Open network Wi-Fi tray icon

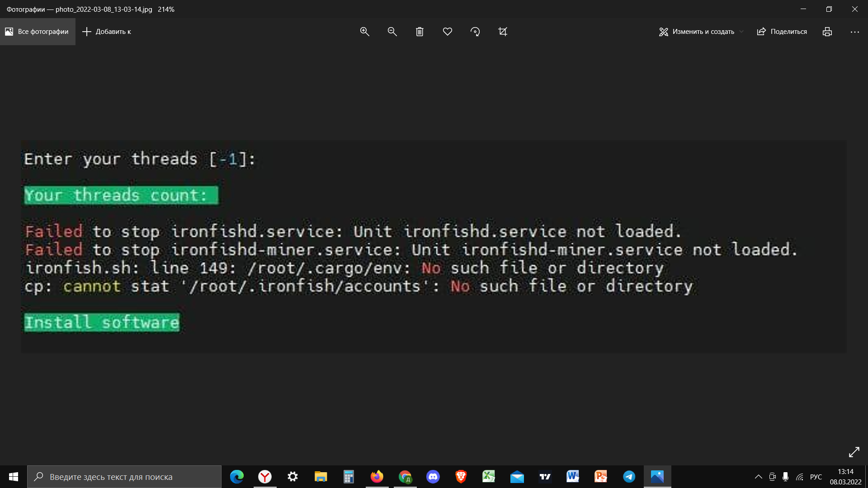[800, 477]
